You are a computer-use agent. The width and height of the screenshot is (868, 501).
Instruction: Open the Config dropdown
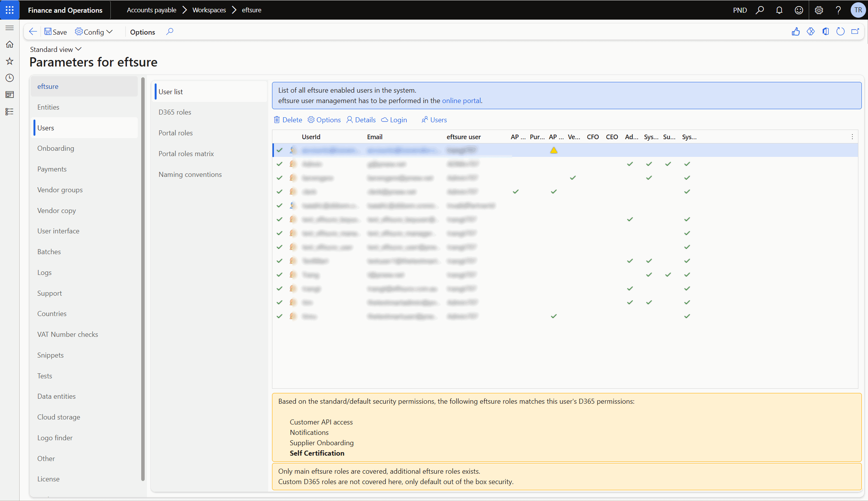[x=94, y=32]
